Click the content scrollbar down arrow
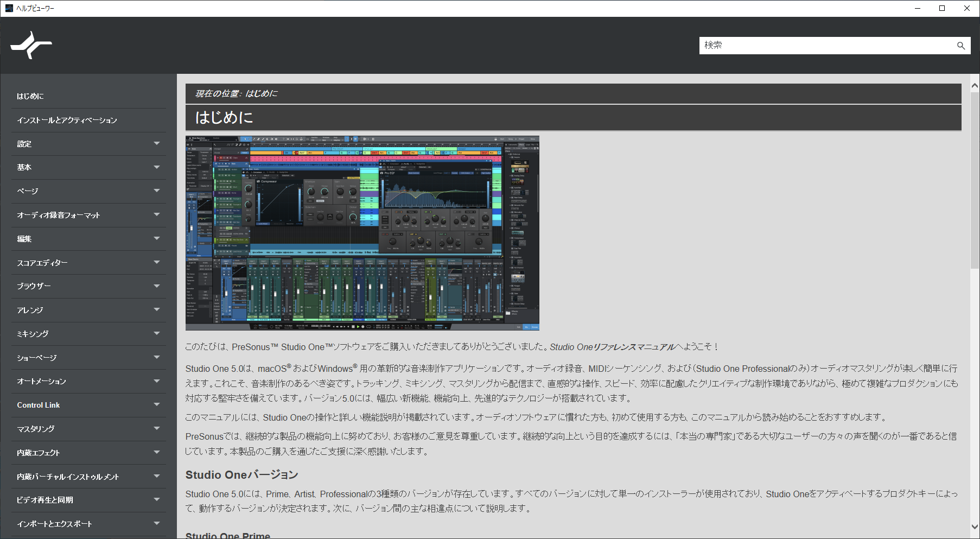Image resolution: width=980 pixels, height=539 pixels. tap(975, 527)
